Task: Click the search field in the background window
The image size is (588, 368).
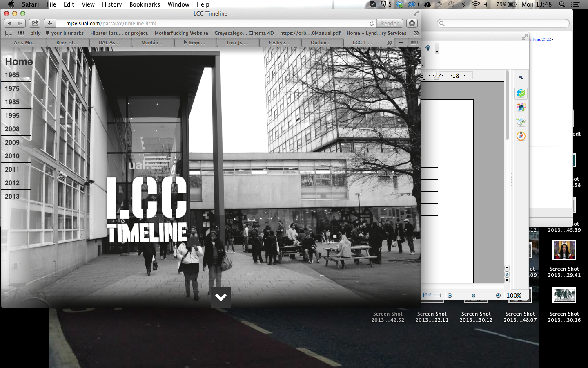Action: point(503,23)
